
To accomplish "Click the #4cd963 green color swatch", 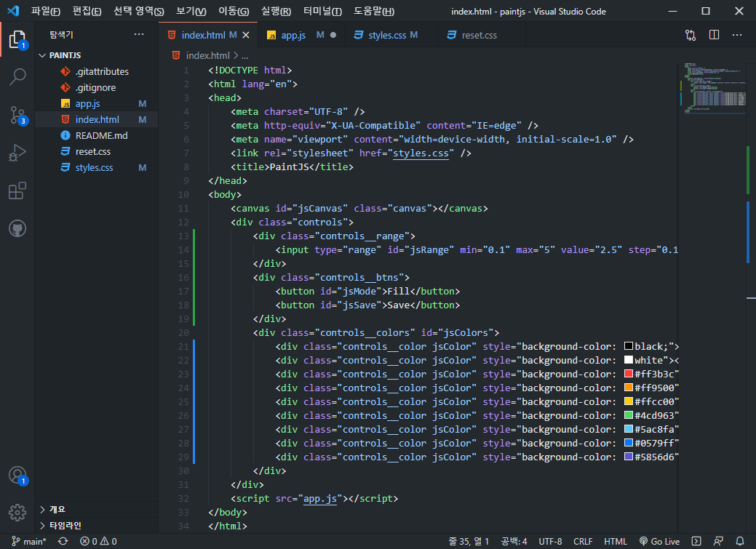I will click(628, 415).
